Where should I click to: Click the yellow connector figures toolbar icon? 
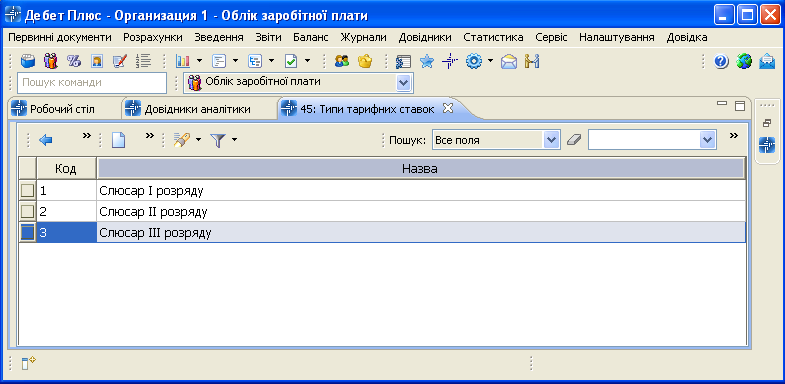tap(532, 62)
